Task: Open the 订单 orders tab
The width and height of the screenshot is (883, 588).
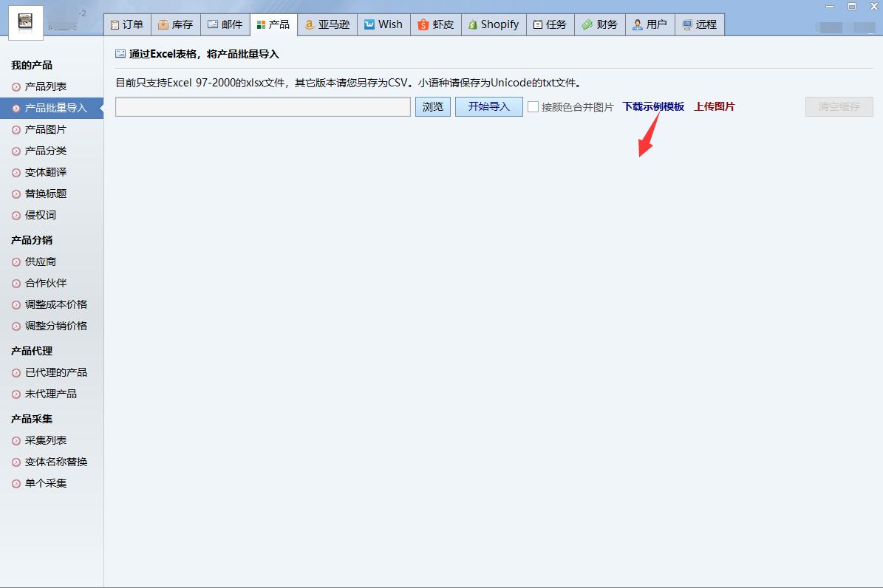Action: (x=127, y=24)
